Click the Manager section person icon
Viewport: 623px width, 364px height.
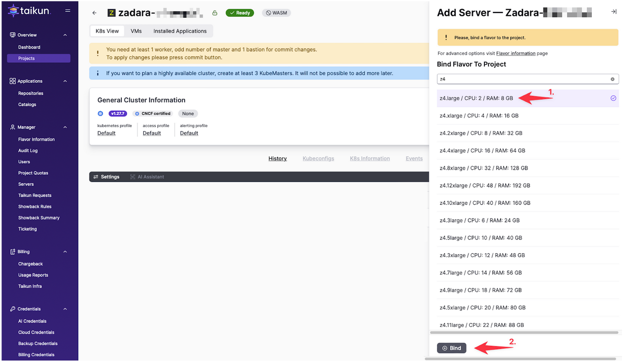pos(13,127)
